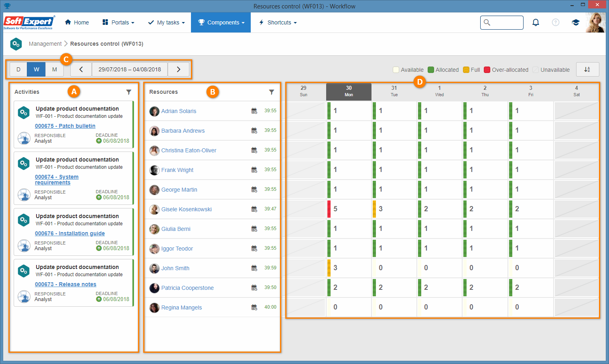This screenshot has height=364, width=609.
Task: Open Adrian Solaris resource link
Action: [x=179, y=111]
